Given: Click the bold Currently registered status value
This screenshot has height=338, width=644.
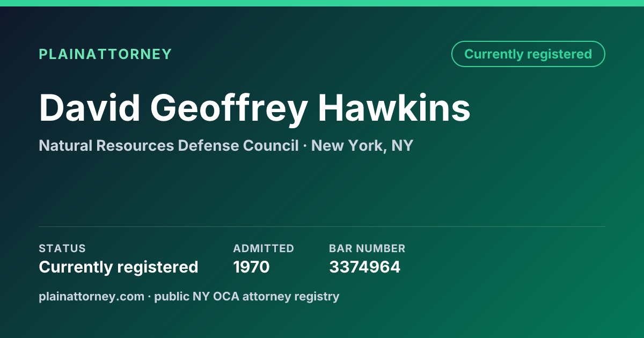Looking at the screenshot, I should tap(119, 267).
